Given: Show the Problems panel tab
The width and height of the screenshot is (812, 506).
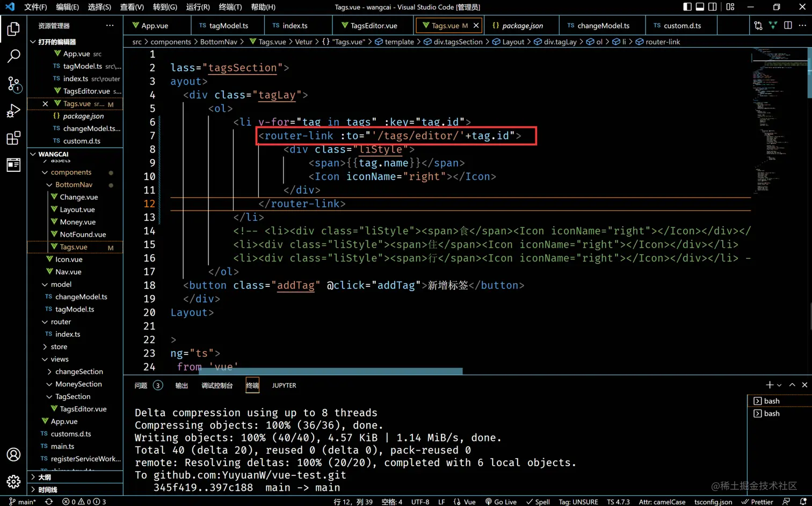Looking at the screenshot, I should click(x=148, y=385).
